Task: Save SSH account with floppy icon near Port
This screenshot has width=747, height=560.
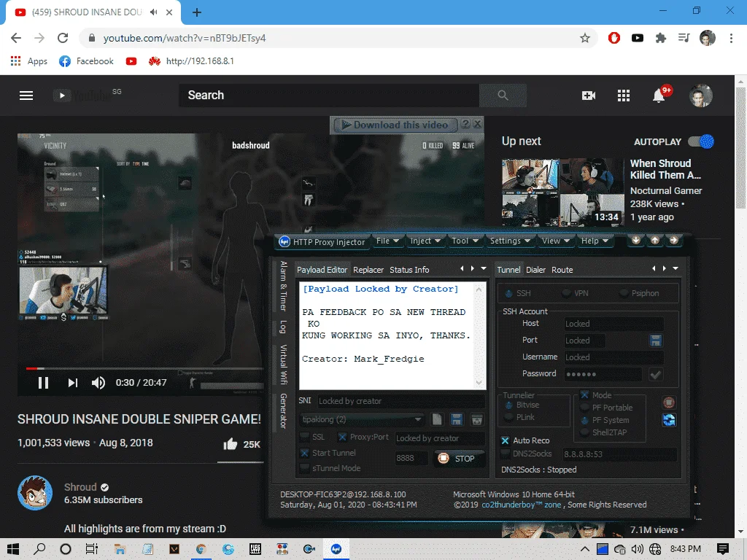Action: (656, 341)
